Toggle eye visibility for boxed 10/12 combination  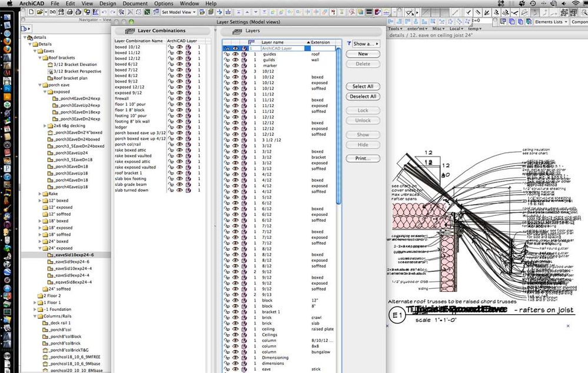179,47
